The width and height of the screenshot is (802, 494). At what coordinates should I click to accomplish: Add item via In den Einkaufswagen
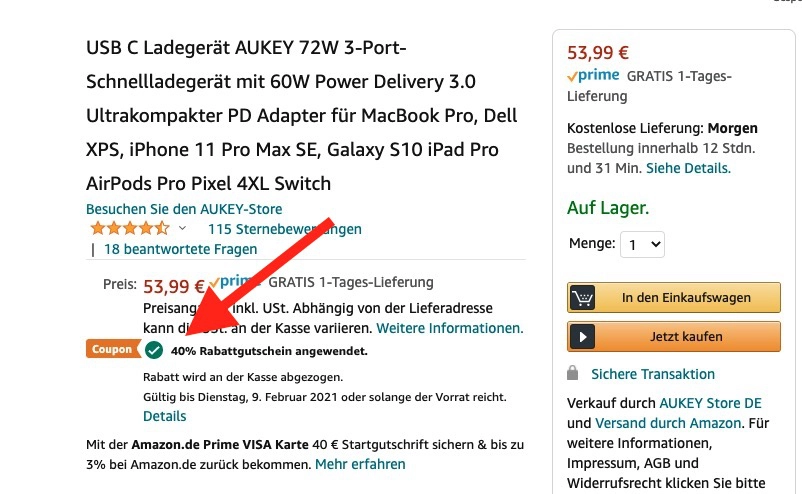[x=685, y=297]
